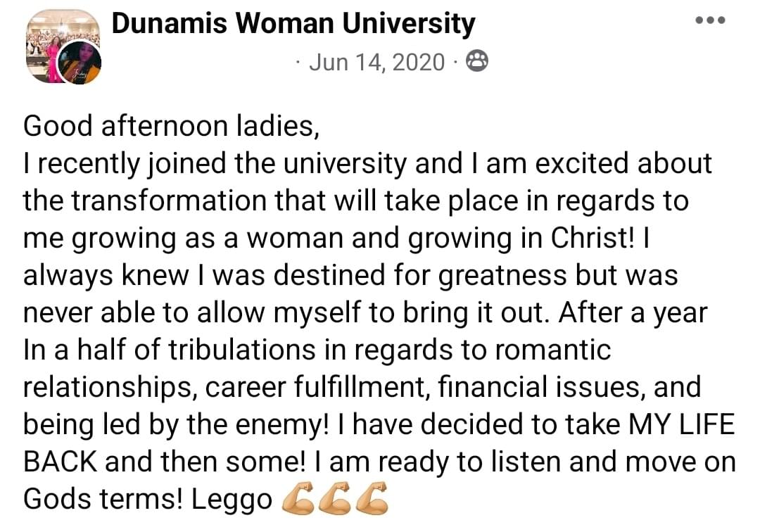Click the Jun 14, 2020 timestamp
760x532 pixels.
376,62
